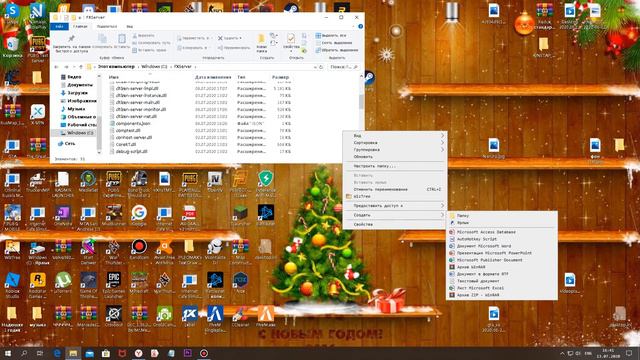Select Обновить in the context menu

click(394, 157)
